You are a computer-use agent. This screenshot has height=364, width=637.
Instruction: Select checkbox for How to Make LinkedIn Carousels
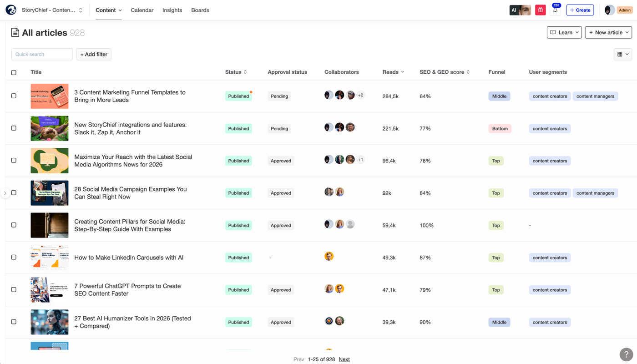pyautogui.click(x=14, y=258)
